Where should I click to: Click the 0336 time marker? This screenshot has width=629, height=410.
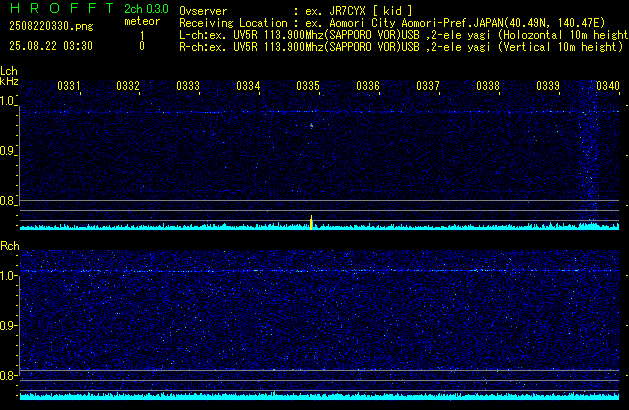coord(368,86)
